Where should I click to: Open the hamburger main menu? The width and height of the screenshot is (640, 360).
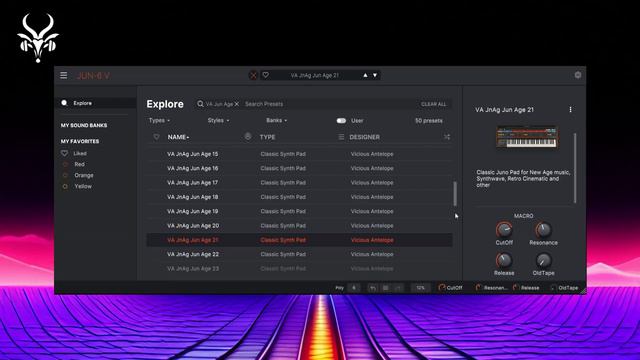coord(64,75)
